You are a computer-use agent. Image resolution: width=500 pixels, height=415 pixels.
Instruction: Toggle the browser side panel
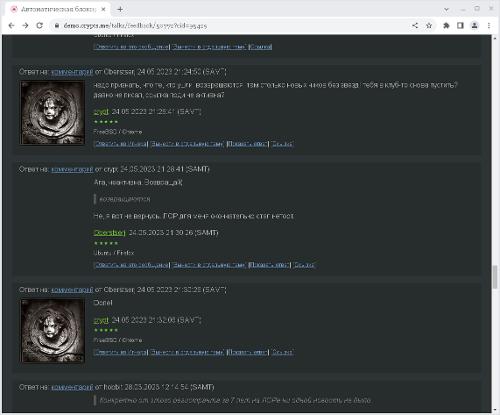pyautogui.click(x=460, y=26)
